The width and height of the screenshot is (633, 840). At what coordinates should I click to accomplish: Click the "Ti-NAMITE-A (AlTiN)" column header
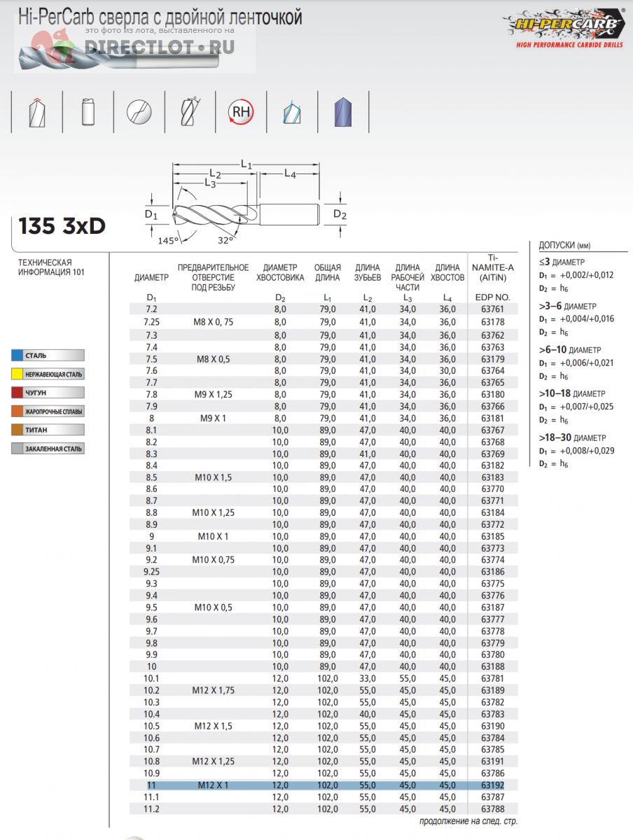pyautogui.click(x=494, y=267)
